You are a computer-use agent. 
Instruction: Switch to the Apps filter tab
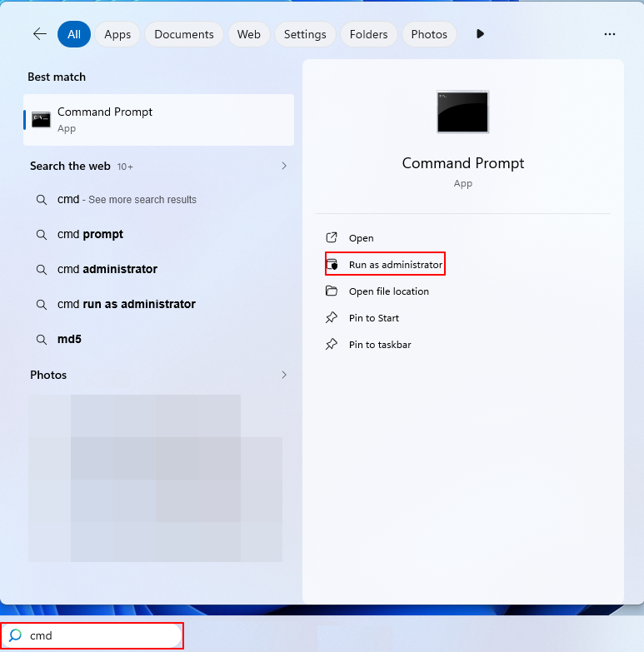point(117,34)
